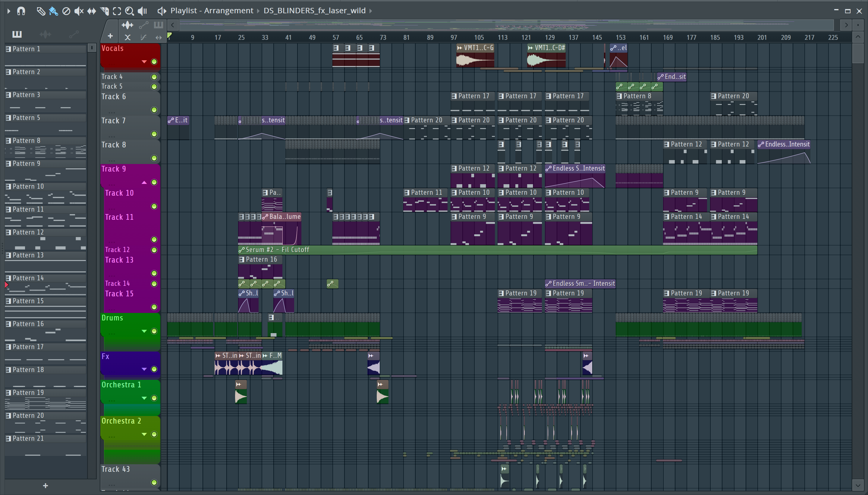This screenshot has width=868, height=495.
Task: Select the Delete tool
Action: tap(66, 11)
